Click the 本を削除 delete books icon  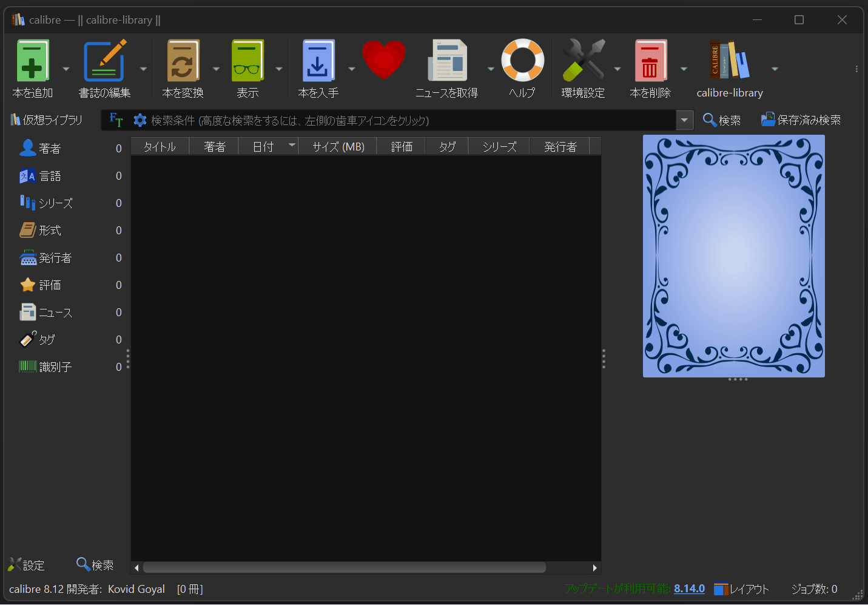[650, 61]
